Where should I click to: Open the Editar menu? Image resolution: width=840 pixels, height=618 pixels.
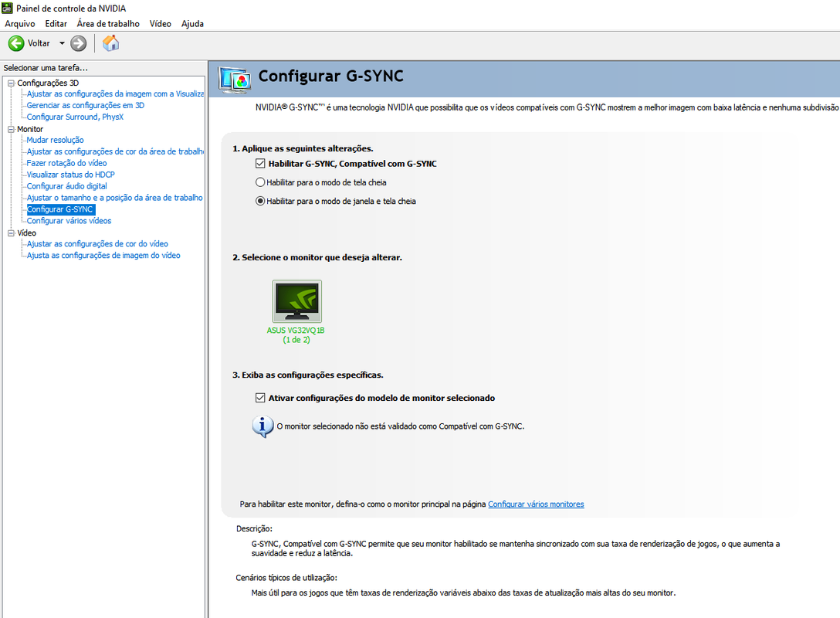(56, 24)
